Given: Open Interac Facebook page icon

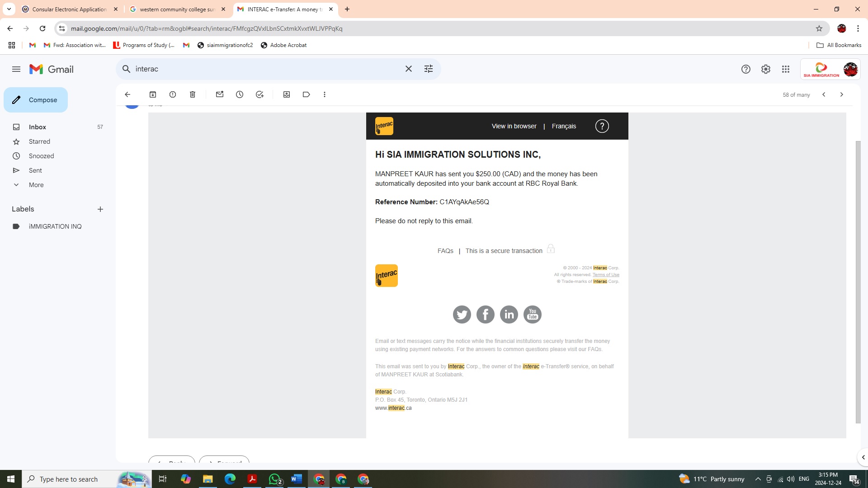Looking at the screenshot, I should [x=486, y=314].
